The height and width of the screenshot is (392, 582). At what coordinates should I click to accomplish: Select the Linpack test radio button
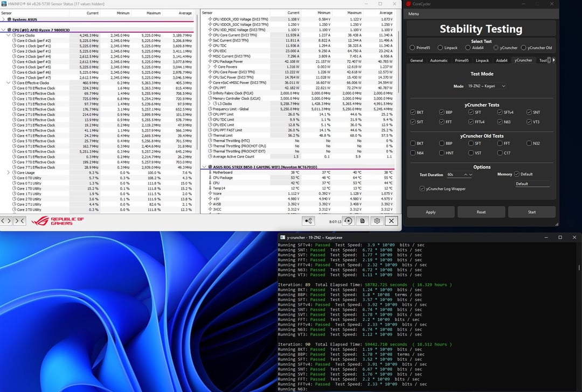440,47
